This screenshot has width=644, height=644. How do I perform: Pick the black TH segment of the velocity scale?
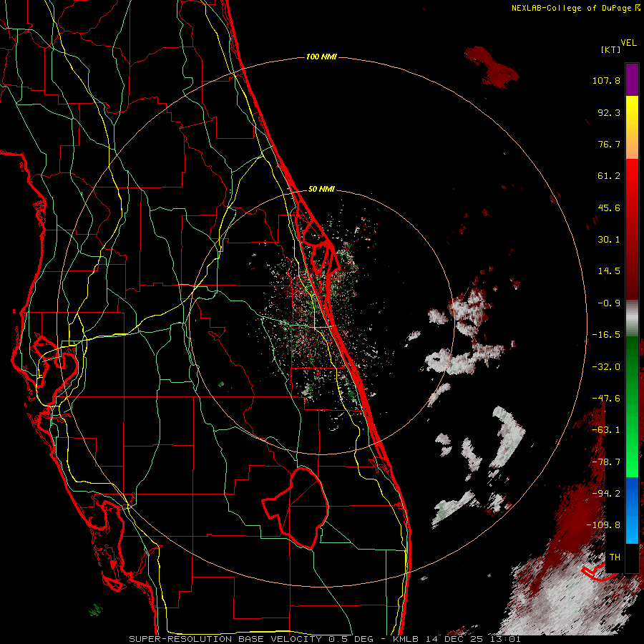pyautogui.click(x=632, y=557)
